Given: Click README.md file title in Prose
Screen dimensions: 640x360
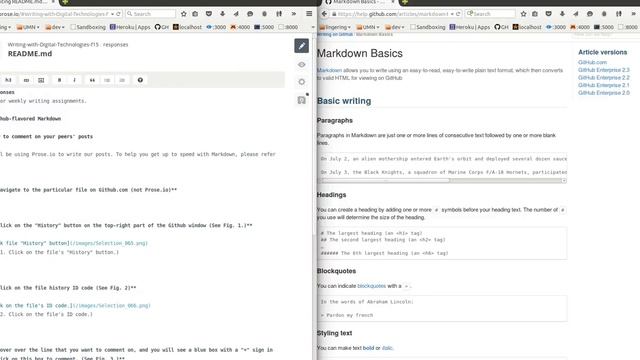Looking at the screenshot, I should point(30,53).
